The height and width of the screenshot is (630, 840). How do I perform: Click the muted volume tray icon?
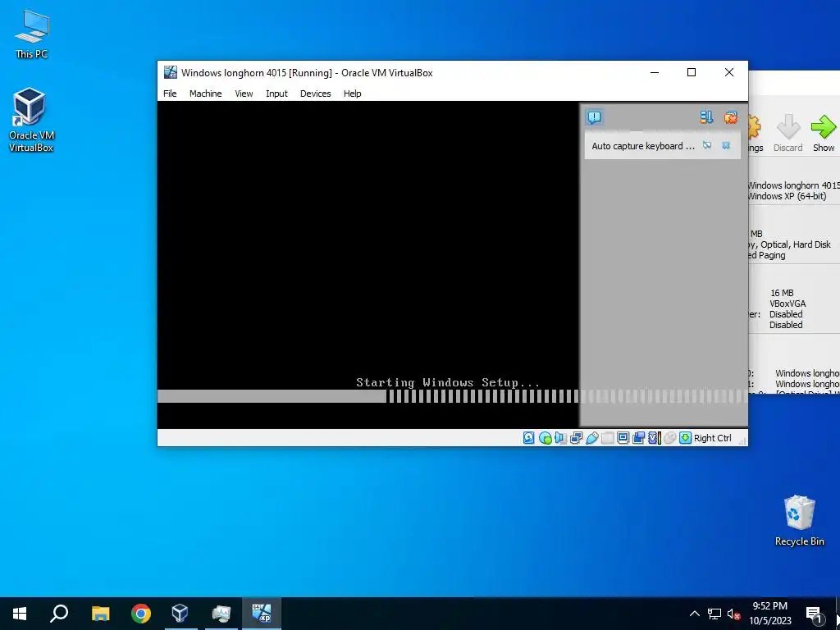click(x=734, y=614)
